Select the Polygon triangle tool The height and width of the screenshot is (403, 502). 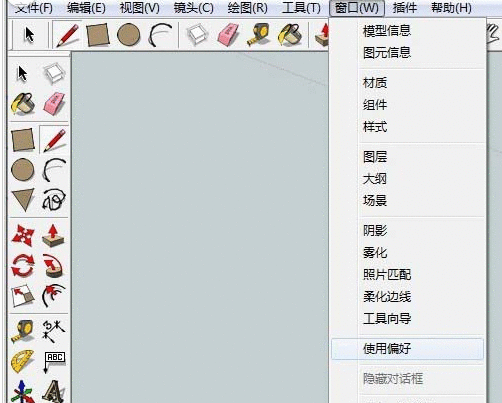coord(23,200)
